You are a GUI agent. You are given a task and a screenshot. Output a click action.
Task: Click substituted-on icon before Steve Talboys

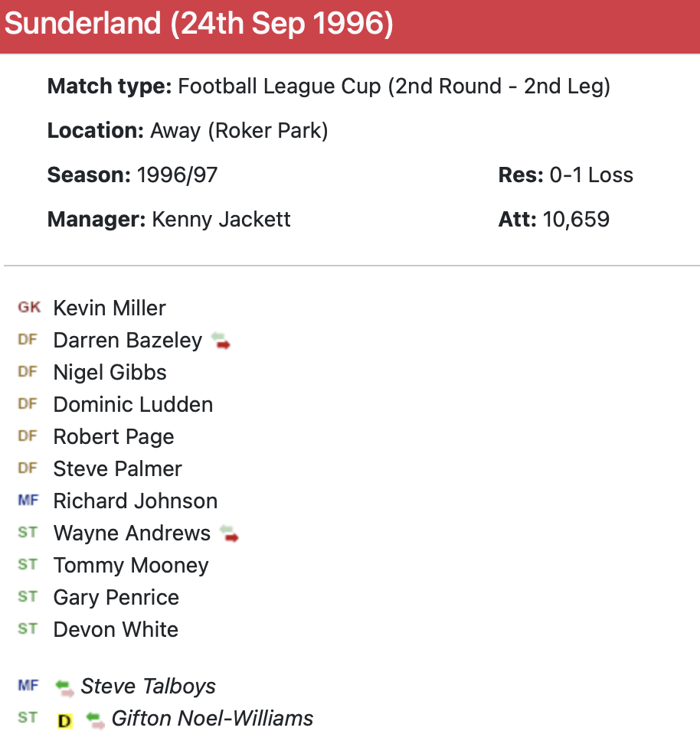(65, 687)
